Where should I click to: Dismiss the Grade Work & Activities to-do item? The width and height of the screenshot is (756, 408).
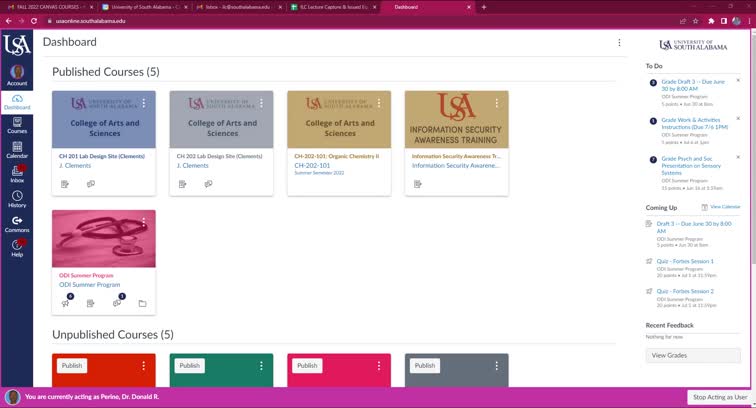(x=738, y=118)
